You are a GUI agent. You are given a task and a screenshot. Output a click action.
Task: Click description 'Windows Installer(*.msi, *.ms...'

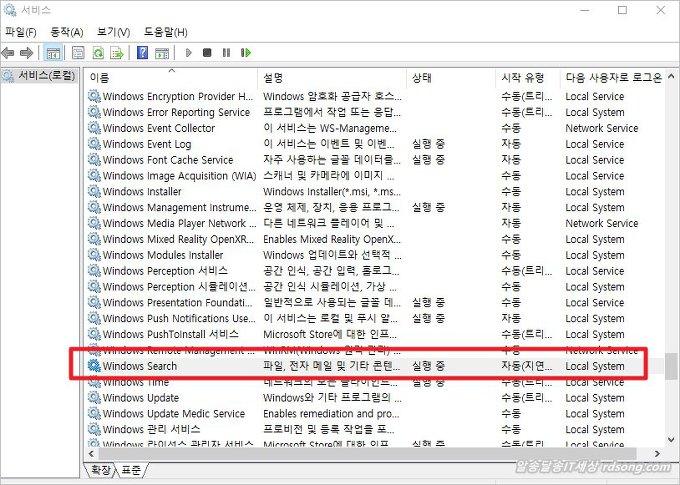(332, 191)
